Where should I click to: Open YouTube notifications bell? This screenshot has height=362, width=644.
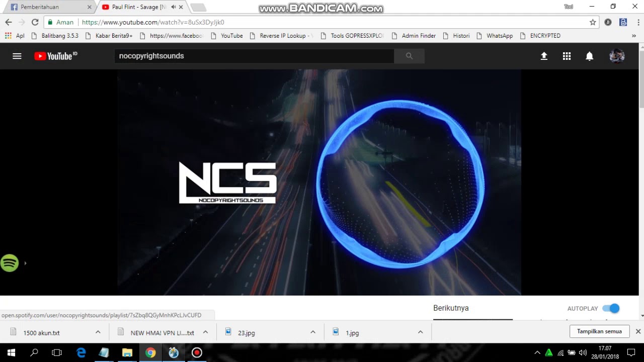589,56
